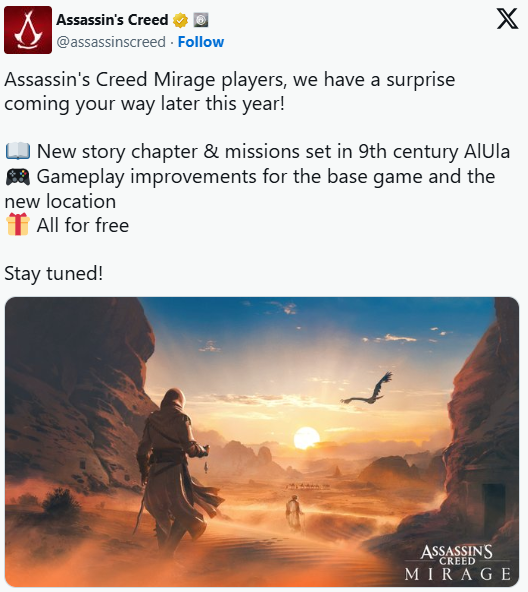Click the Assassin's Creed Mirage logo in image

(x=457, y=563)
